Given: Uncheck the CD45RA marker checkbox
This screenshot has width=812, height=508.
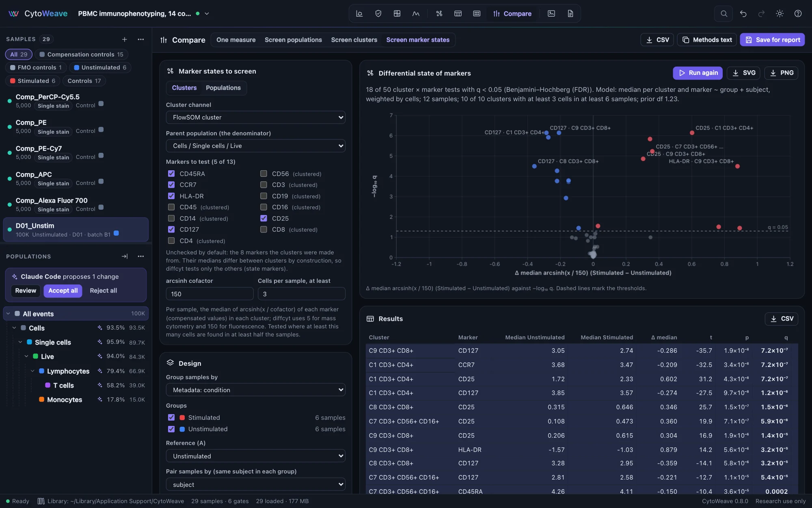Looking at the screenshot, I should [x=171, y=174].
